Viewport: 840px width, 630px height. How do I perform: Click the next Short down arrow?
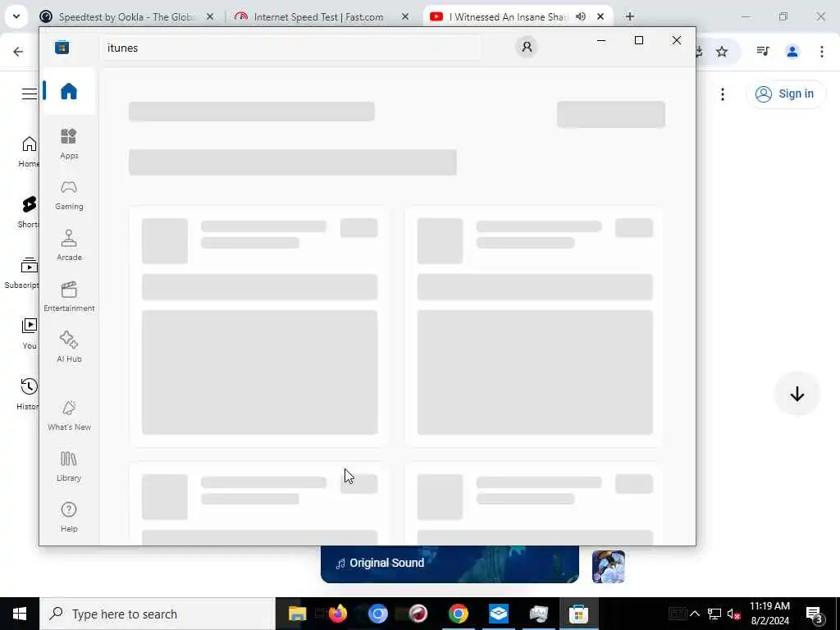(797, 394)
